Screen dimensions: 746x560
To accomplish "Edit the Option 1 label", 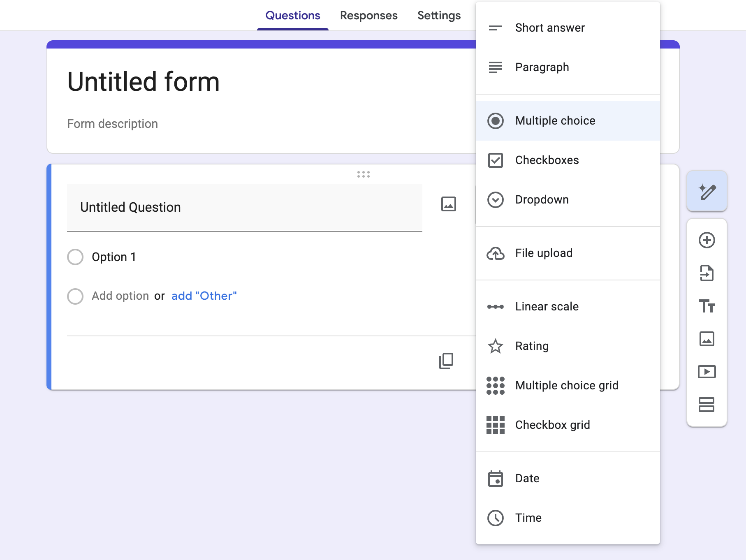I will (x=114, y=257).
